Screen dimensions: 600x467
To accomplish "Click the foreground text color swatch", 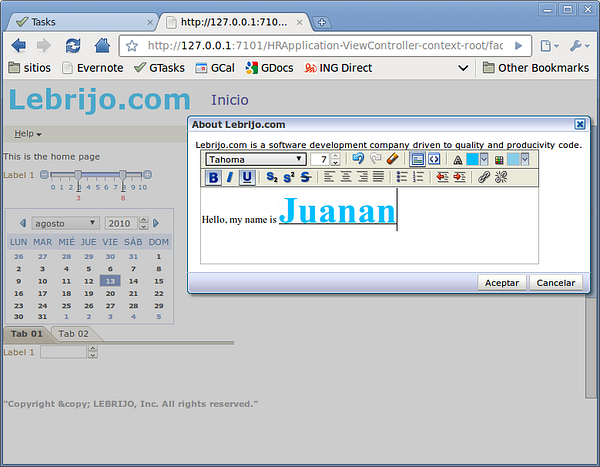I will (472, 159).
